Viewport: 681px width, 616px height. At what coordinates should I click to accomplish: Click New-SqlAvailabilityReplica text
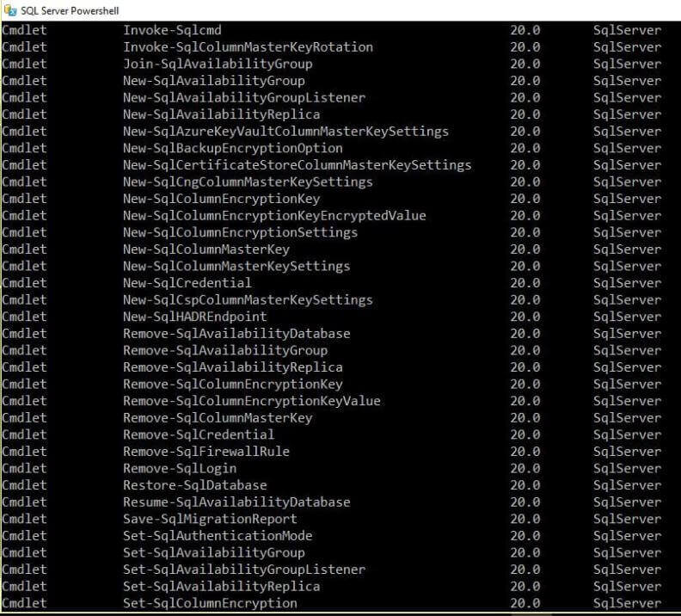tap(222, 114)
